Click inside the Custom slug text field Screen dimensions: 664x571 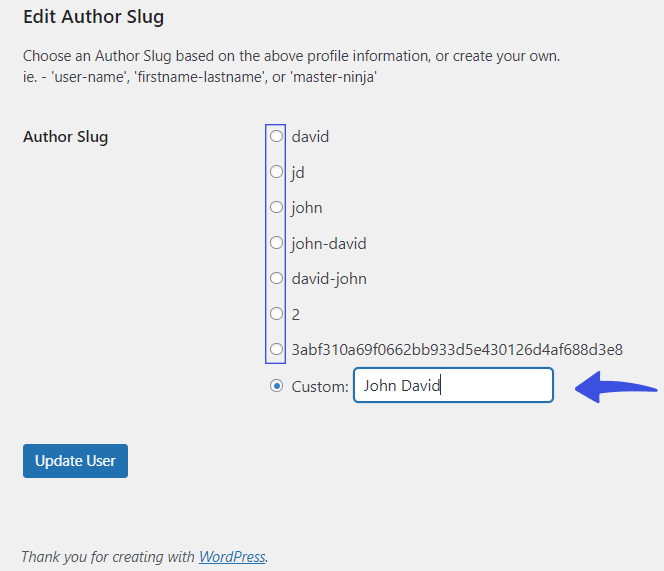coord(454,385)
